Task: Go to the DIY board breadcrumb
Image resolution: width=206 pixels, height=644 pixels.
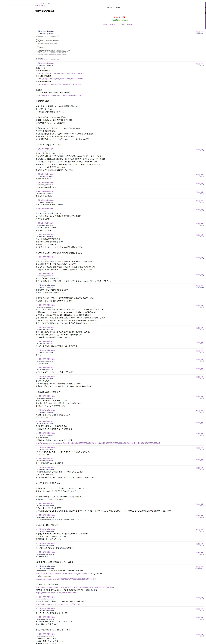Action: click(49, 3)
